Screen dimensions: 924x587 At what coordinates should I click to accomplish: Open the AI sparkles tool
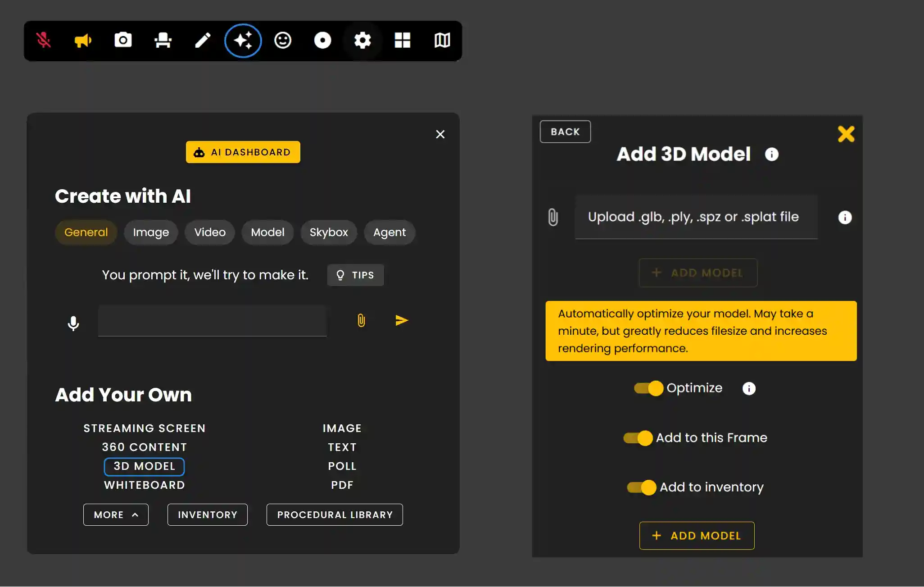[x=243, y=41]
